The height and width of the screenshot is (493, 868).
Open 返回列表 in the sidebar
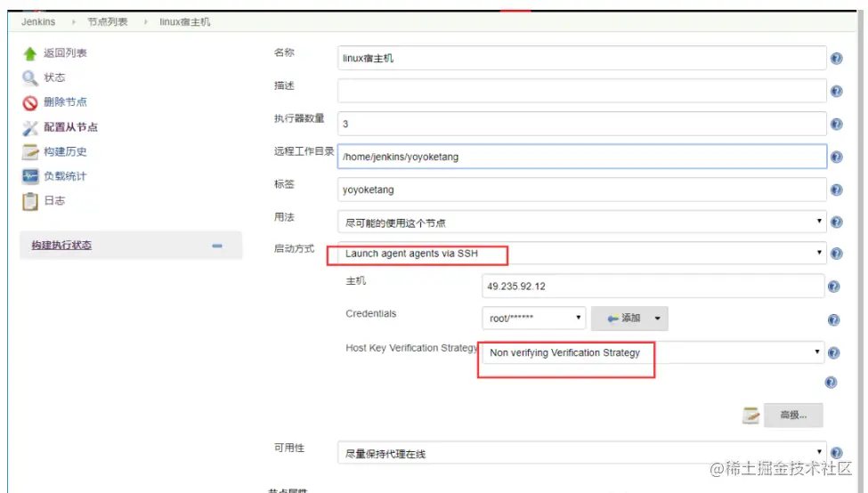point(65,53)
